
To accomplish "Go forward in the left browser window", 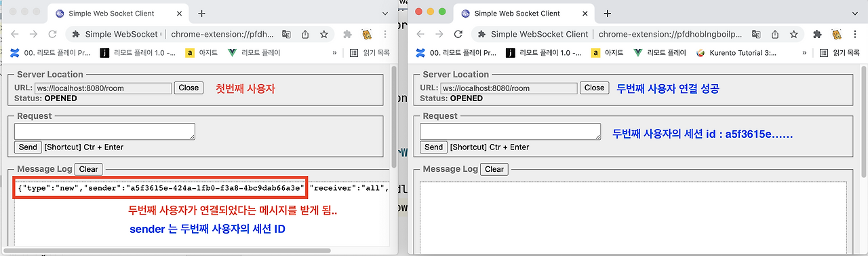I will (x=34, y=34).
